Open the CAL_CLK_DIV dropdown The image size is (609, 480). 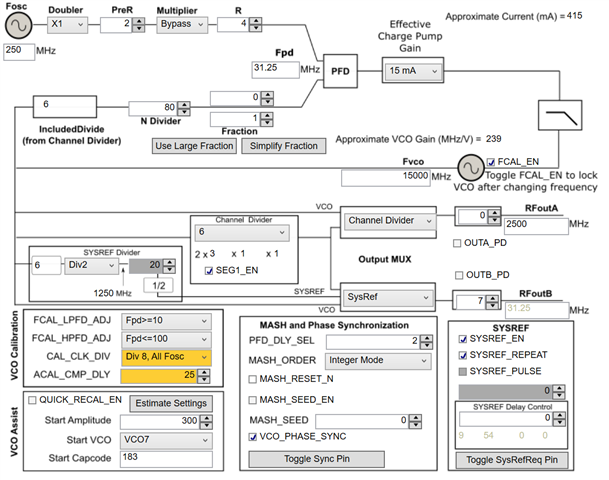coord(166,357)
